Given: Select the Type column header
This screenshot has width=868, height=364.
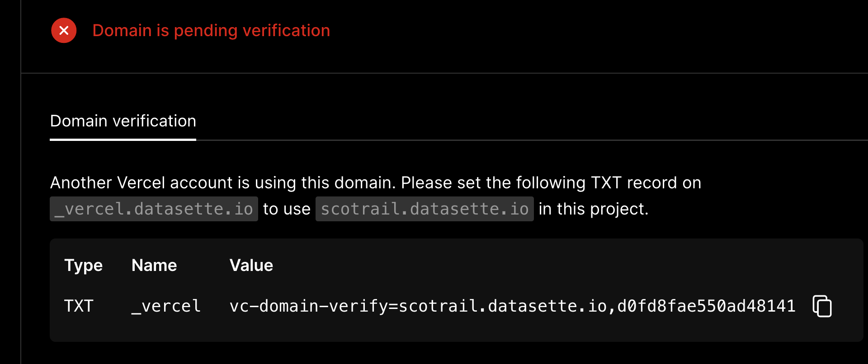Looking at the screenshot, I should click(83, 266).
